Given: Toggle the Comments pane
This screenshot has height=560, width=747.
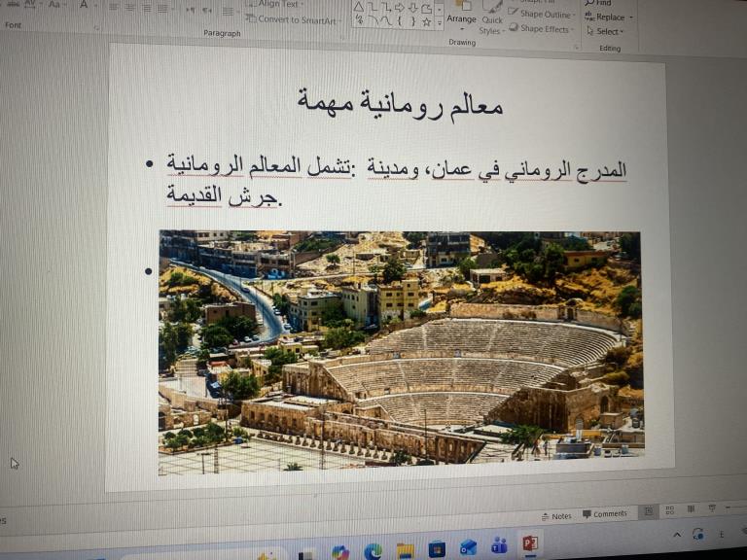Looking at the screenshot, I should pos(605,514).
